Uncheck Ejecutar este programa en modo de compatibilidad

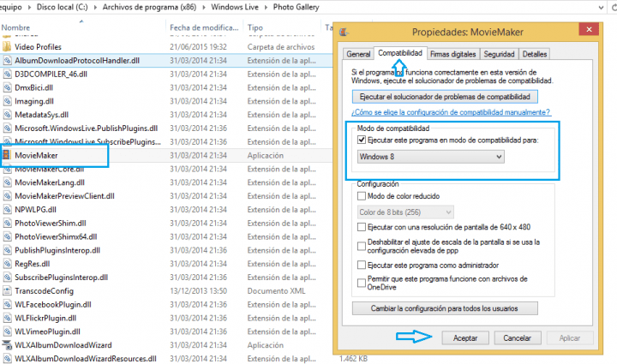point(362,140)
